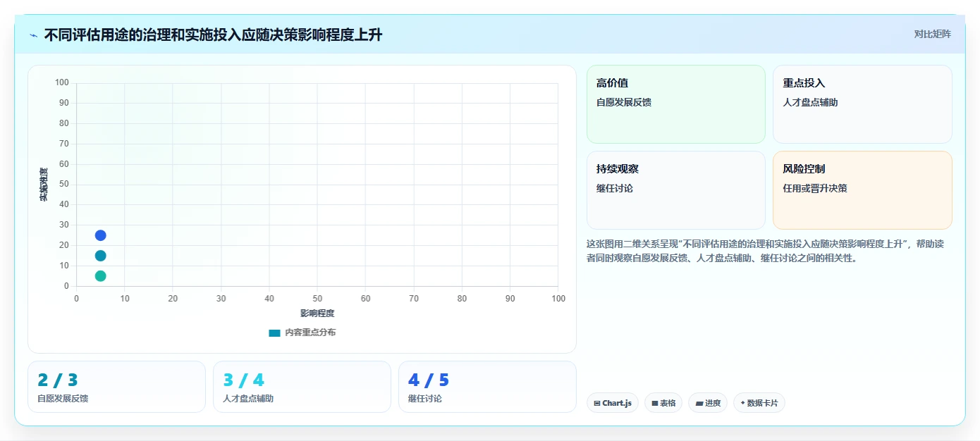
Task: Select the 数据卡片 tag chip
Action: tap(759, 403)
